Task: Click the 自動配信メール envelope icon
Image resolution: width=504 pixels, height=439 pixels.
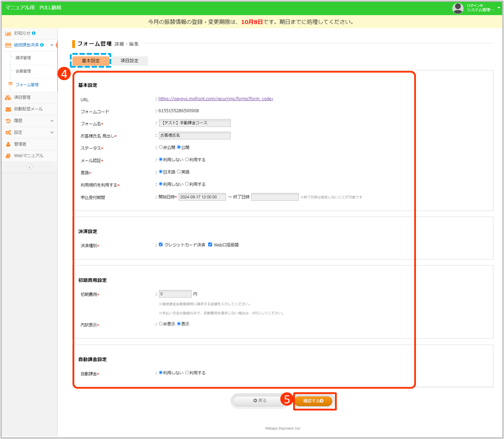Action: pyautogui.click(x=8, y=109)
